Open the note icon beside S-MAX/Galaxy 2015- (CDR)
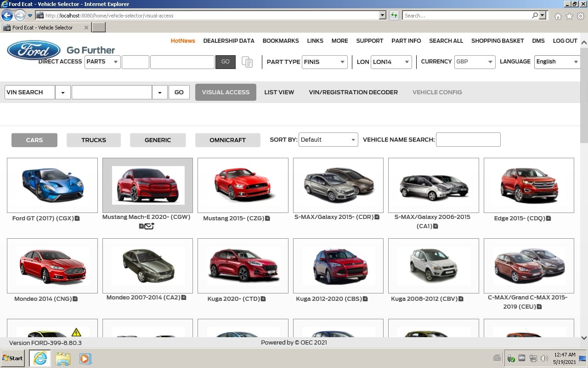Image resolution: width=588 pixels, height=368 pixels. click(377, 217)
